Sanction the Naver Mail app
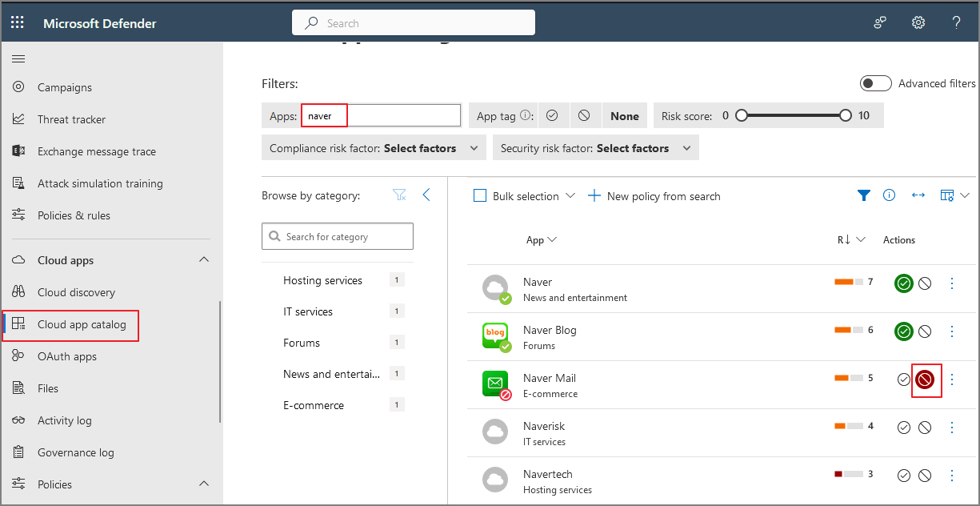The height and width of the screenshot is (506, 980). click(x=904, y=379)
